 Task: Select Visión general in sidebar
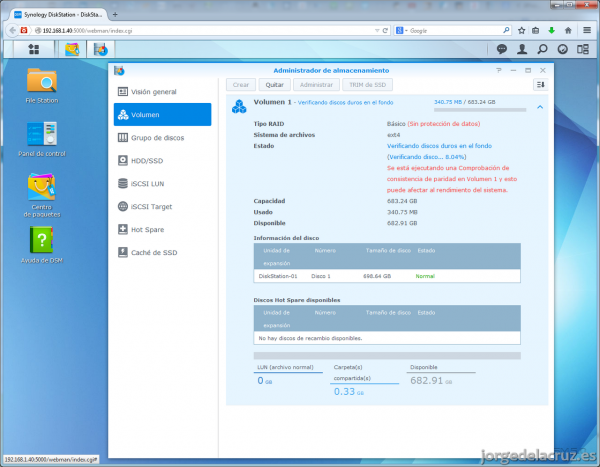[x=162, y=91]
